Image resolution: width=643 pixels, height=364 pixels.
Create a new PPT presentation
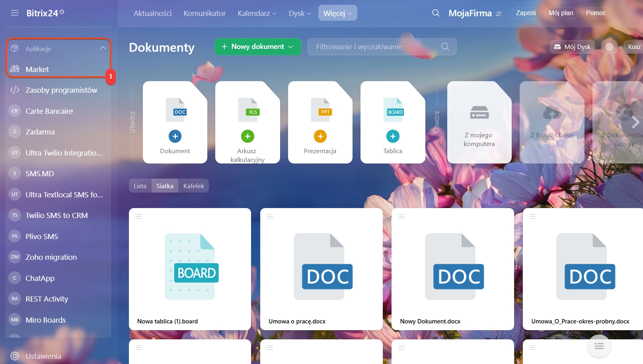(x=320, y=122)
